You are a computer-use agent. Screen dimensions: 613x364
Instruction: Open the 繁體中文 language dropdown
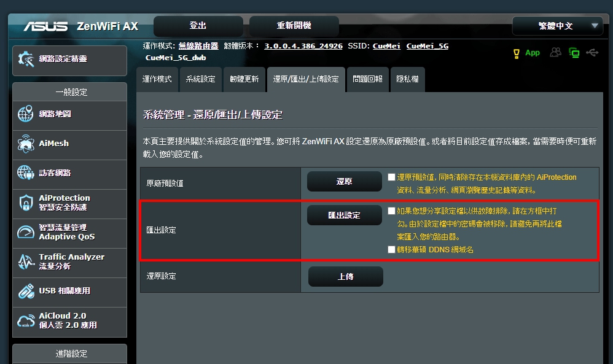click(x=558, y=26)
